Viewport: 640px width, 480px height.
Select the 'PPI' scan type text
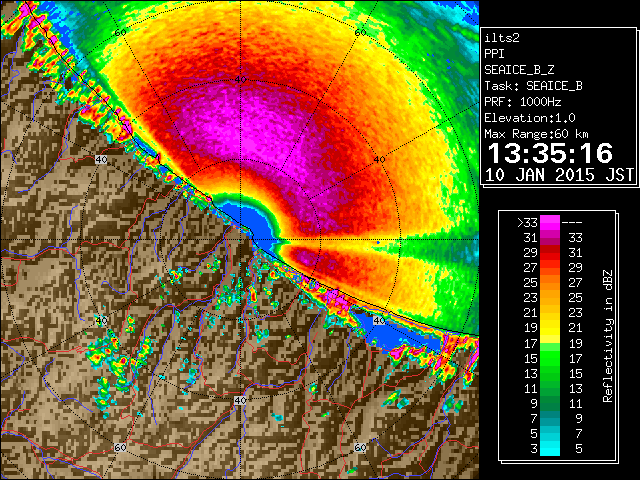point(494,54)
